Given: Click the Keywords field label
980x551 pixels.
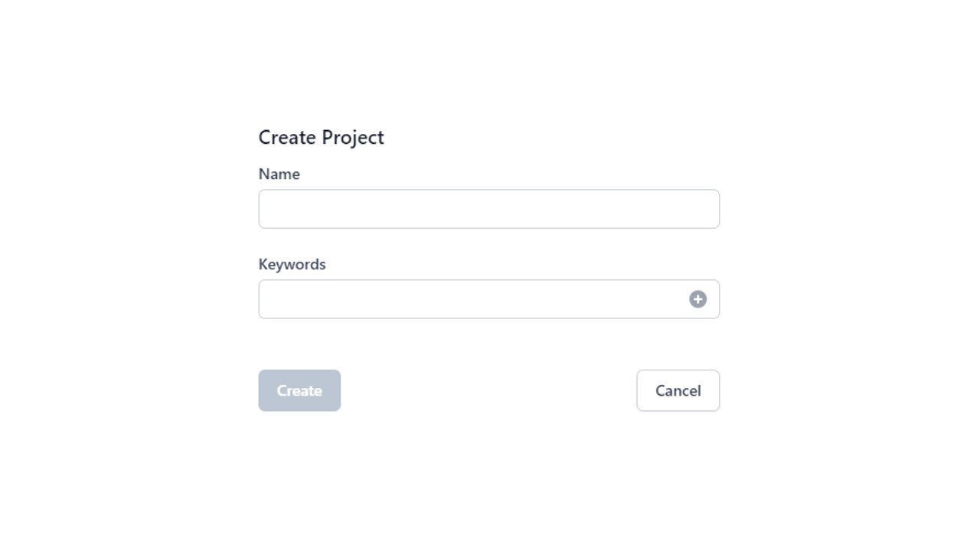Looking at the screenshot, I should tap(292, 264).
